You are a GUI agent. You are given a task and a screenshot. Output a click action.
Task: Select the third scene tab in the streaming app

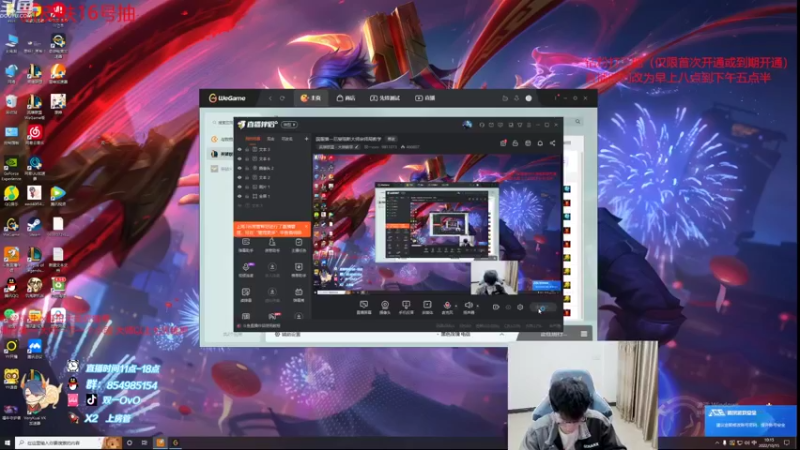tap(287, 139)
